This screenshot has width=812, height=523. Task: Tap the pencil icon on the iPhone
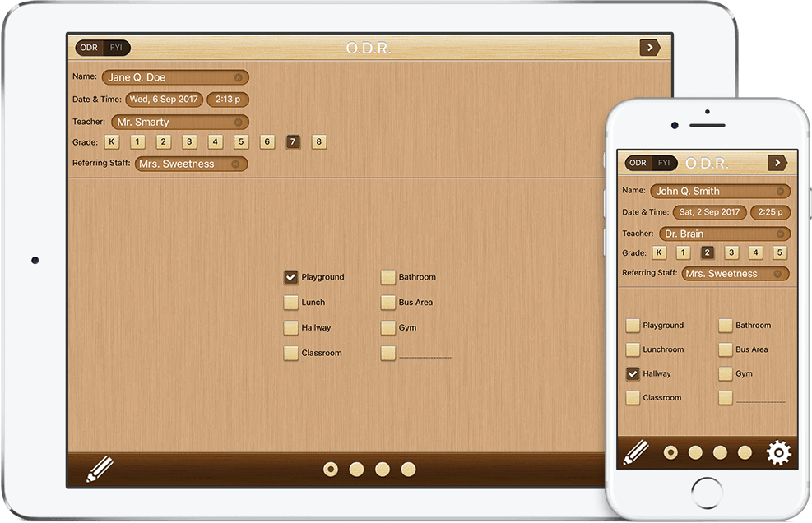[635, 452]
